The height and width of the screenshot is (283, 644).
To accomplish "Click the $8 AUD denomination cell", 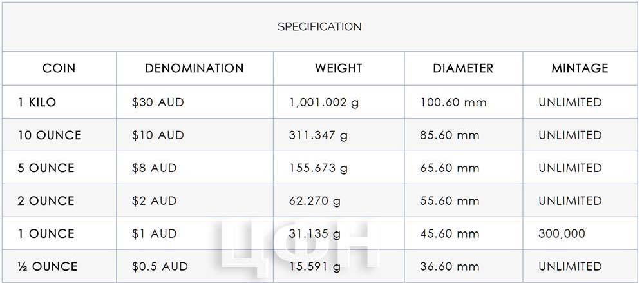I will [x=154, y=168].
